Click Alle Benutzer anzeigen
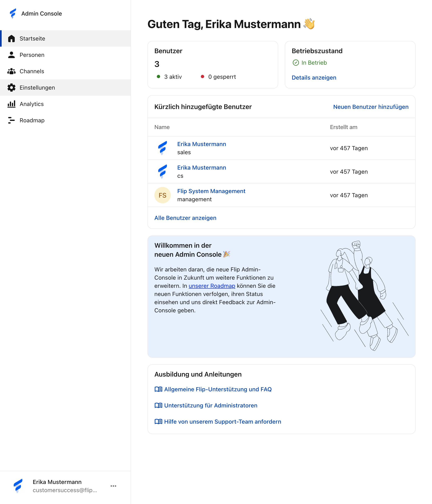Screen dimensions: 432x504 pyautogui.click(x=185, y=218)
